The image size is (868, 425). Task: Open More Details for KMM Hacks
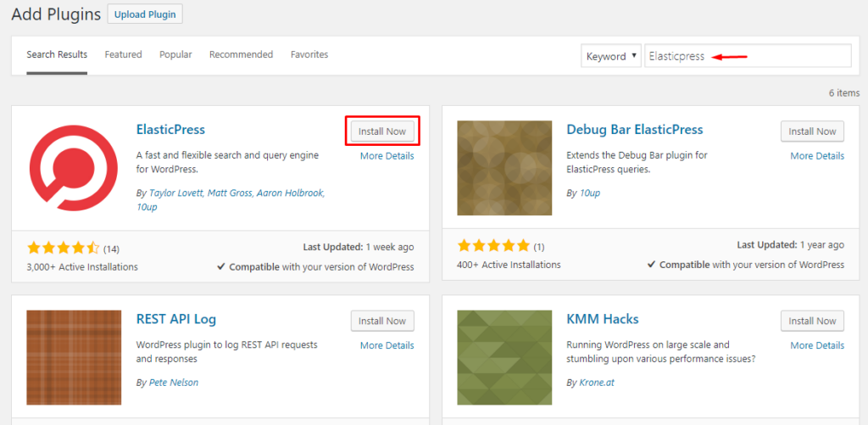817,345
